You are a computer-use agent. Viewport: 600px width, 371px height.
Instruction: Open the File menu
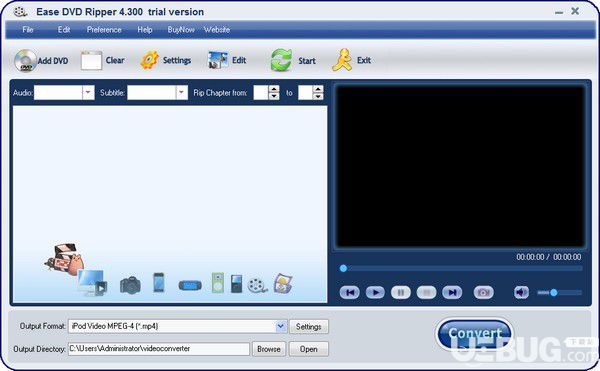click(28, 29)
